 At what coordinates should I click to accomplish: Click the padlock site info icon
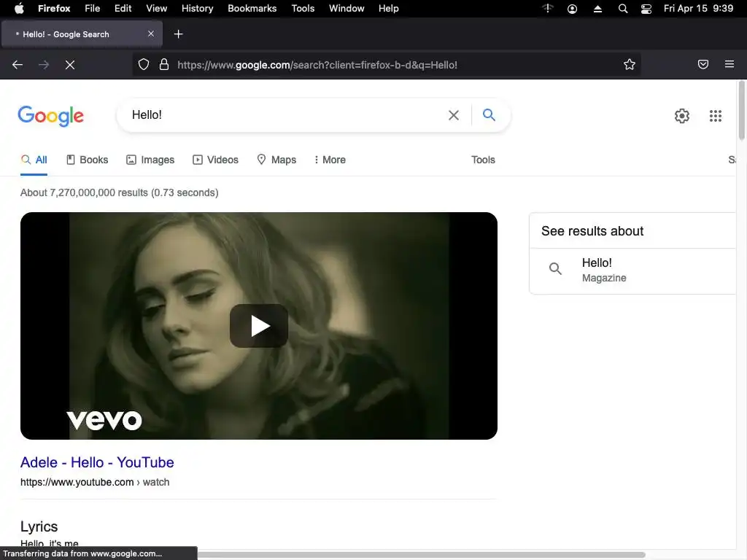(x=164, y=64)
